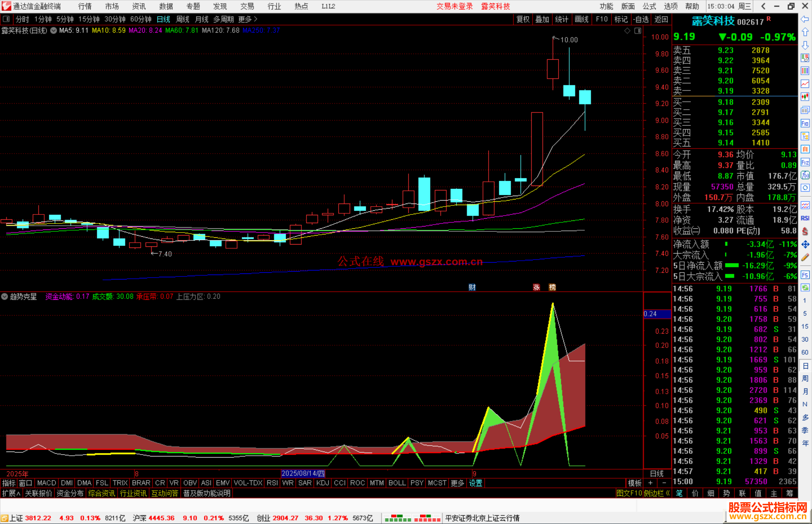This screenshot has height=524, width=812.
Task: Switch to the 分时 intraday period tab
Action: pyautogui.click(x=22, y=19)
